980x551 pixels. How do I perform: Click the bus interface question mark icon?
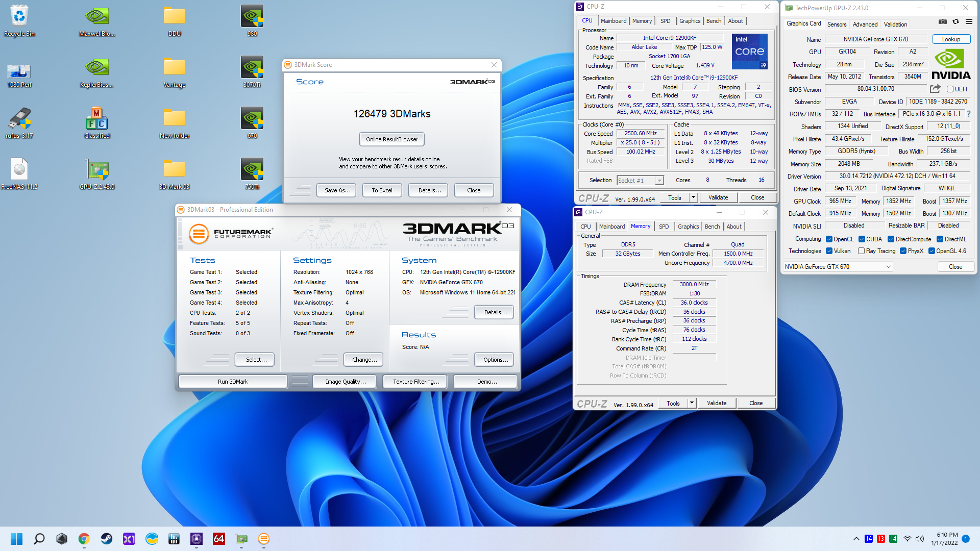969,114
